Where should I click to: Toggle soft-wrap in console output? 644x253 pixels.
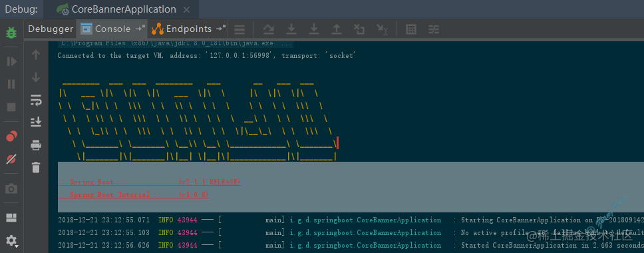(36, 100)
